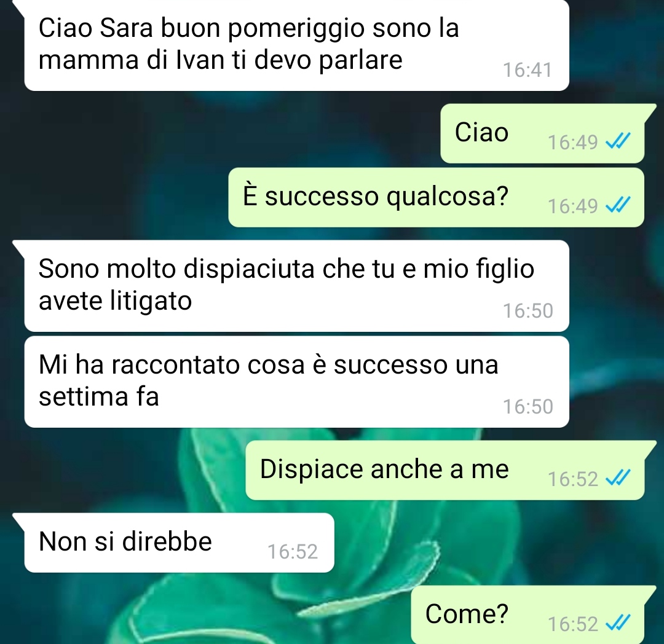Select the 'Non si direbbe' message bubble
664x644 pixels.
179,543
